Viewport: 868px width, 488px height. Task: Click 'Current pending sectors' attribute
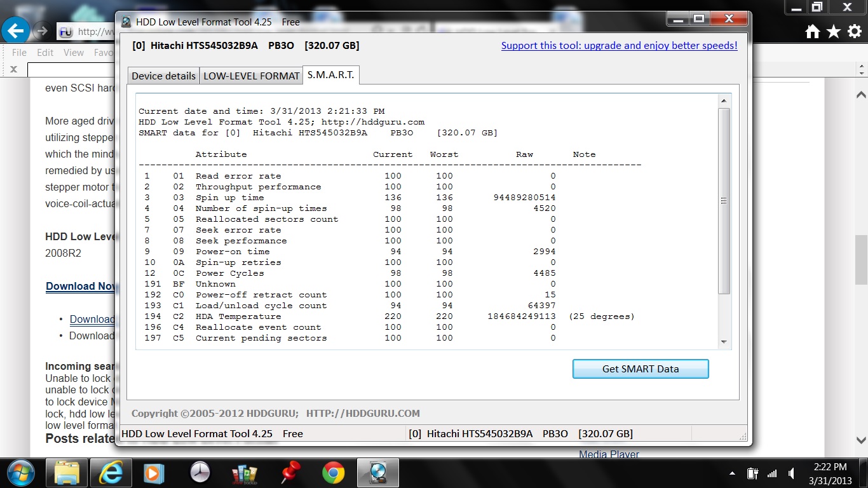261,338
